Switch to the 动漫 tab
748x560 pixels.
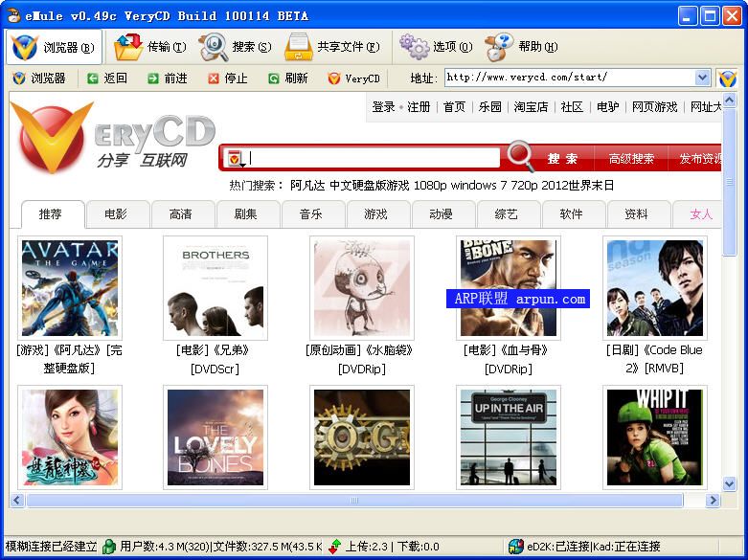point(442,214)
